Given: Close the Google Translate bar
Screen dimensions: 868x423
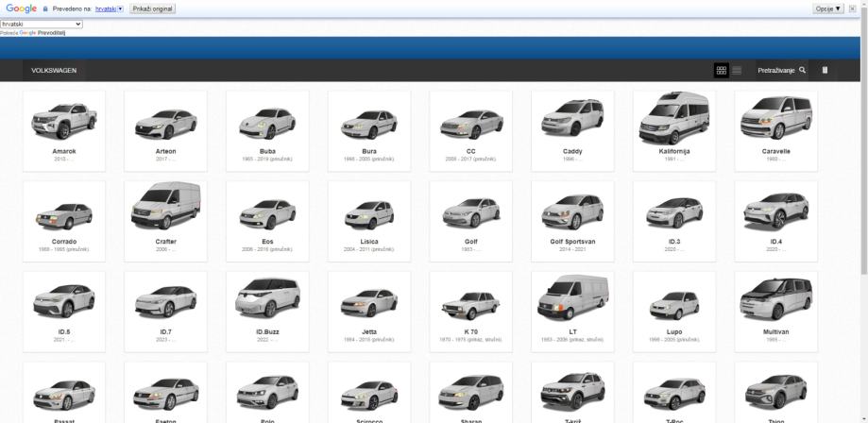Looking at the screenshot, I should click(x=853, y=8).
